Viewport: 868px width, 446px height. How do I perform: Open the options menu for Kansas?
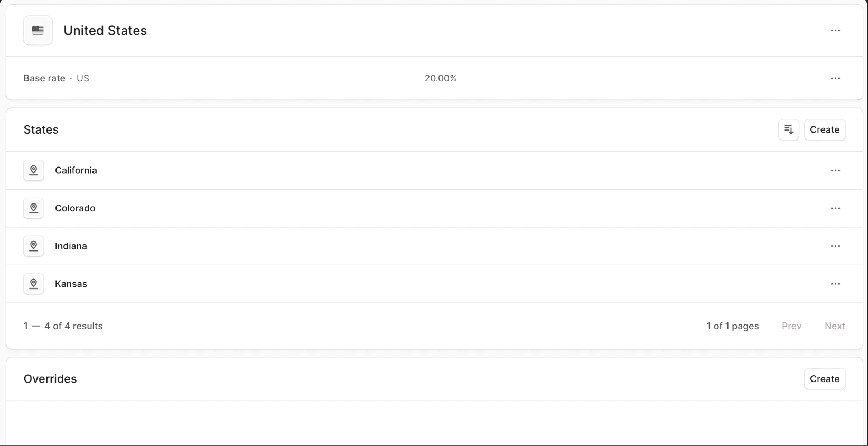[835, 284]
